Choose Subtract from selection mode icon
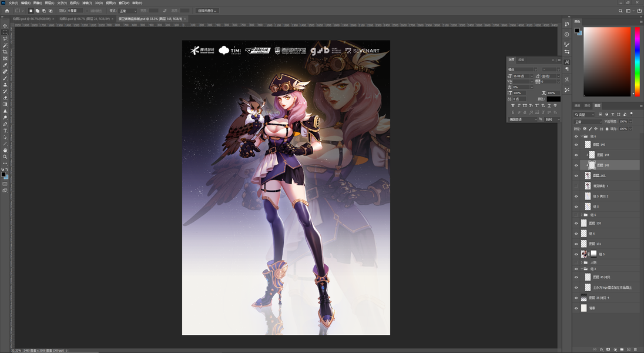 [44, 11]
